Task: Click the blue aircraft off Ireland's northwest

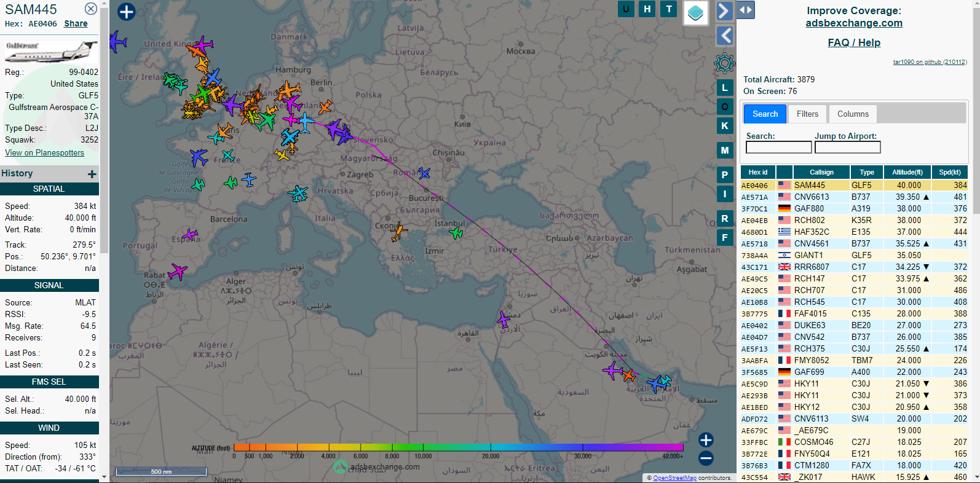Action: (x=117, y=42)
